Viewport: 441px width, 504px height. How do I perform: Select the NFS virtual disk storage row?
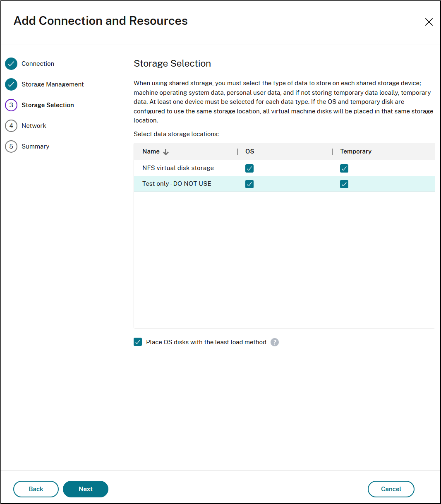(178, 168)
